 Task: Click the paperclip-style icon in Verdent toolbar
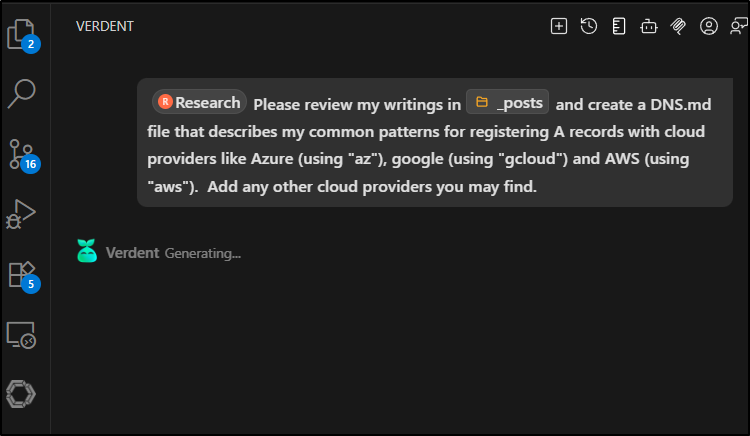click(x=678, y=26)
